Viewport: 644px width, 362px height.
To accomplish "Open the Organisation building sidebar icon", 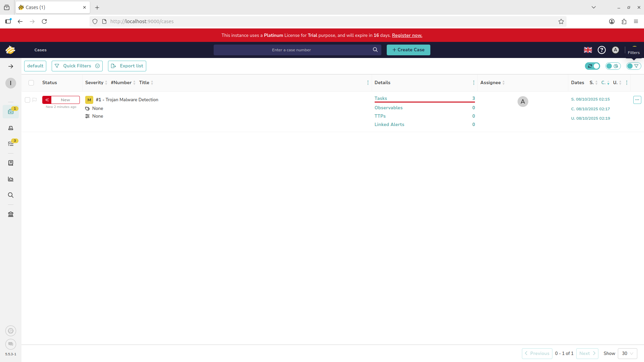I will click(11, 214).
